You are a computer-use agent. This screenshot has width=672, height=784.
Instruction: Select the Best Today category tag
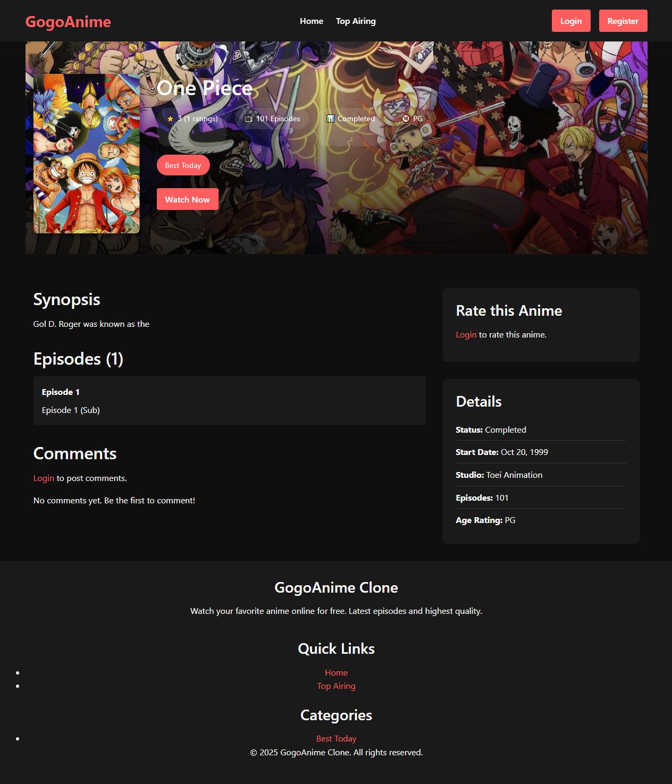[183, 165]
